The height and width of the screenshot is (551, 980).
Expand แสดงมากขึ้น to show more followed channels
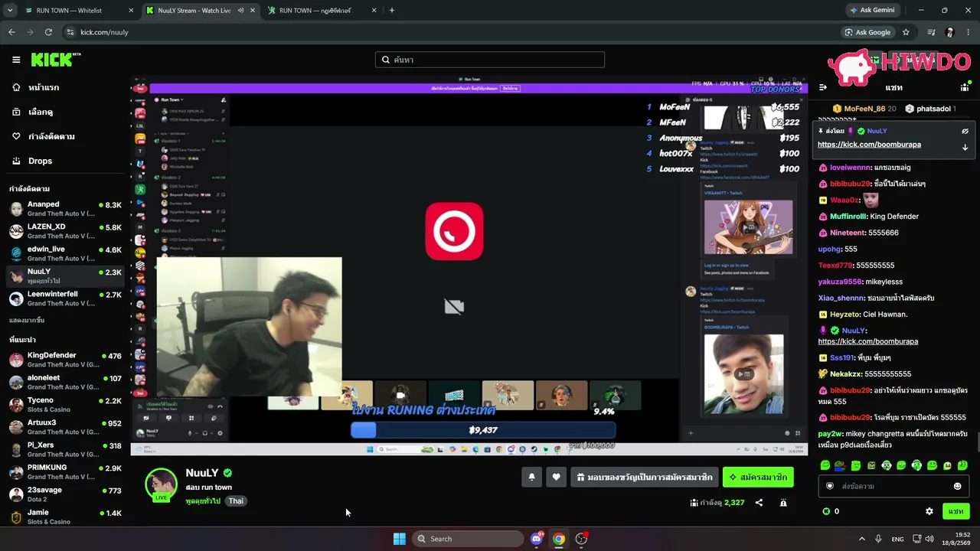click(x=27, y=320)
